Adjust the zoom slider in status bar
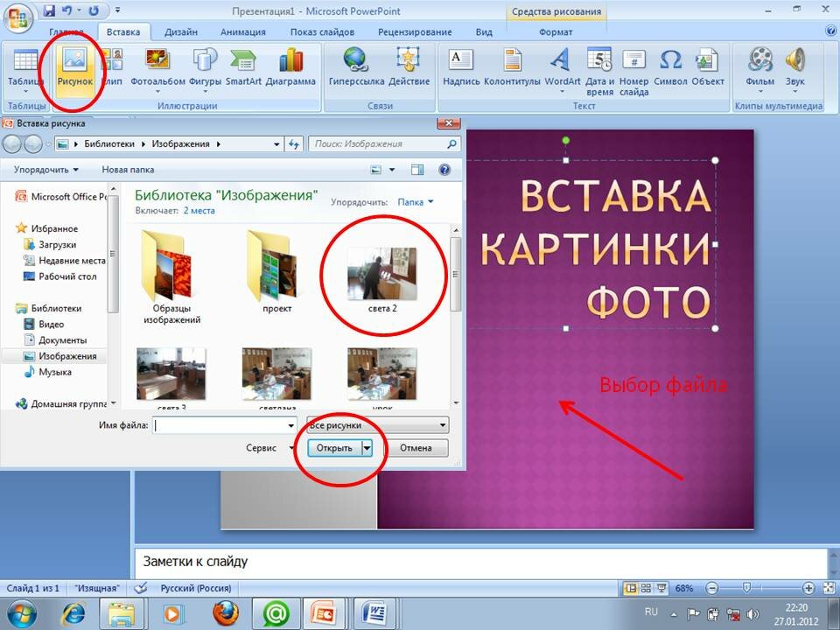Screen dimensions: 840x630 click(745, 588)
